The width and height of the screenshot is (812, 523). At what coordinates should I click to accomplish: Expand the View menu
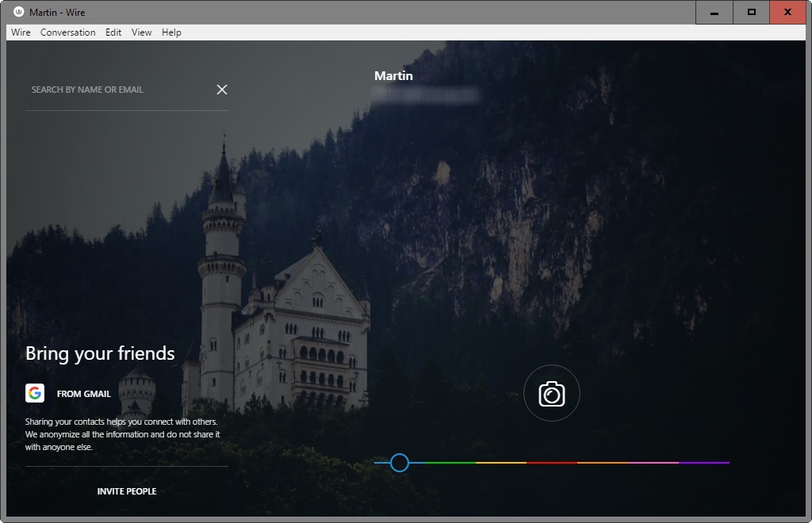[142, 32]
